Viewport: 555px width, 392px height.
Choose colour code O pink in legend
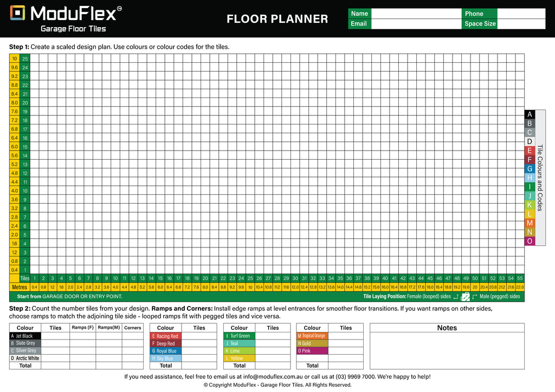(530, 241)
